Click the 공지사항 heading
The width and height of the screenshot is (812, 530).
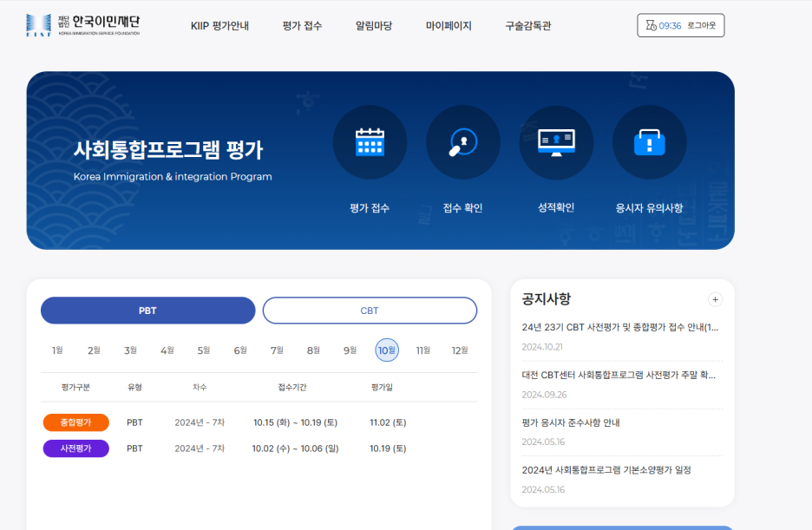click(x=547, y=298)
